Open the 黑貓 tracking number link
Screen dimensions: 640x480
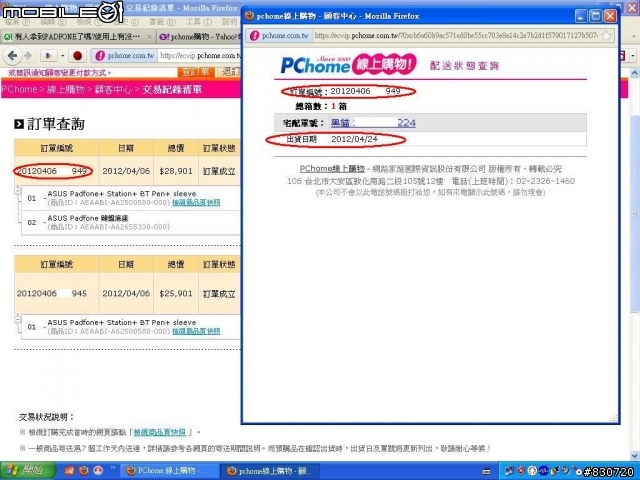(x=373, y=122)
